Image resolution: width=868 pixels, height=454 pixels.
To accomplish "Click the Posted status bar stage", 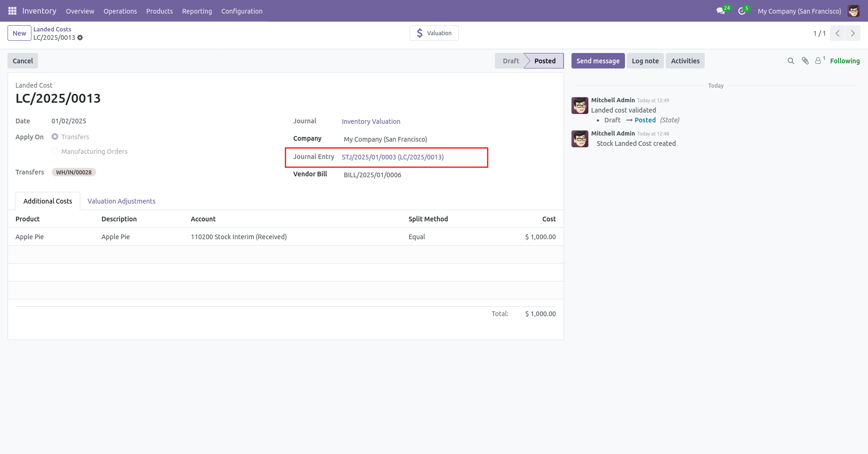I will [544, 61].
